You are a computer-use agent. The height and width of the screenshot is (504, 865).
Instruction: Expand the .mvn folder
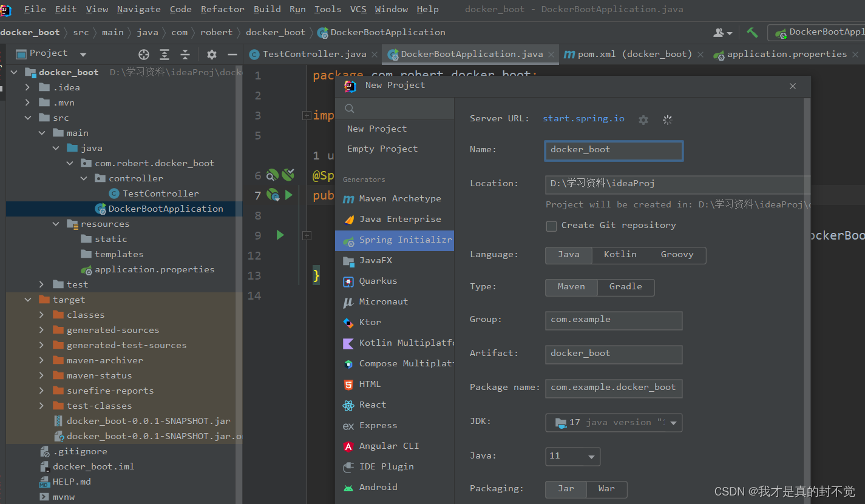pos(27,102)
